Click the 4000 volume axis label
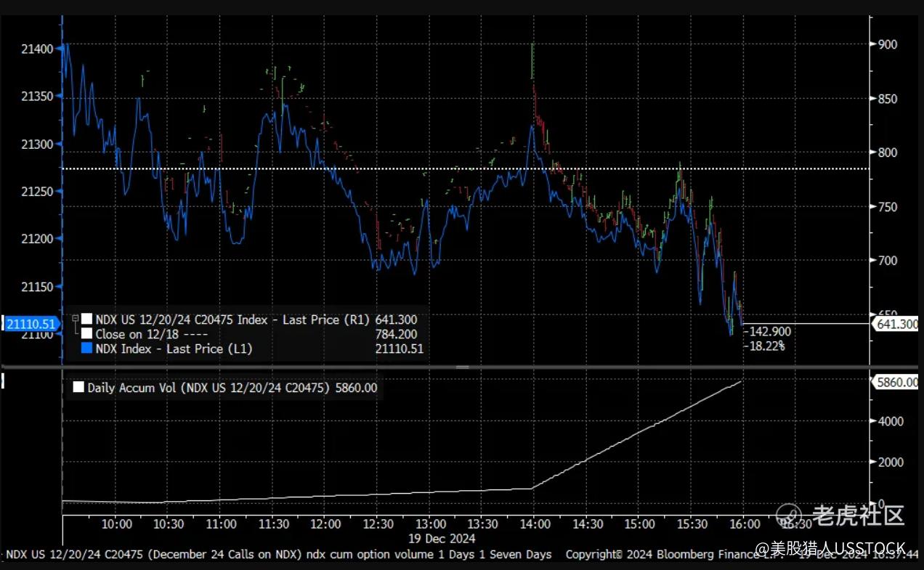The height and width of the screenshot is (570, 924). (890, 421)
